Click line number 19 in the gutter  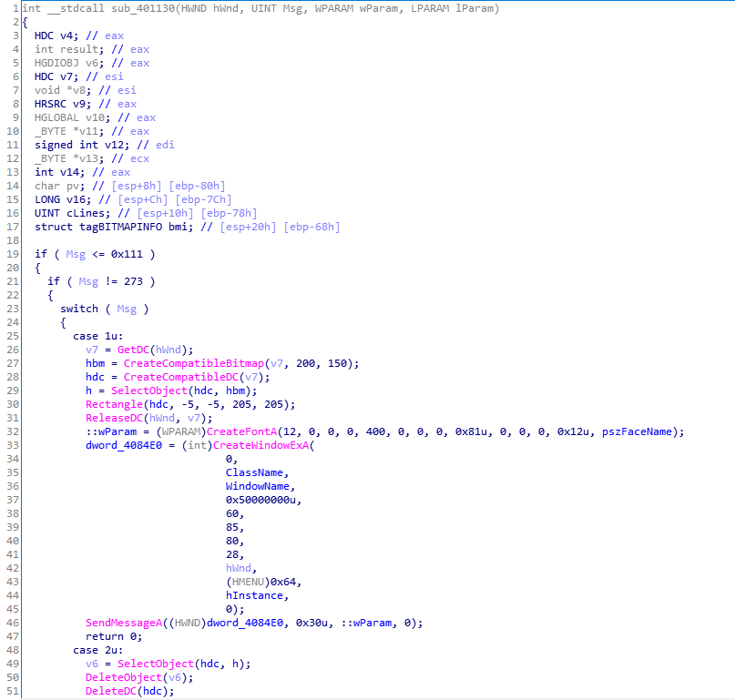click(x=13, y=254)
